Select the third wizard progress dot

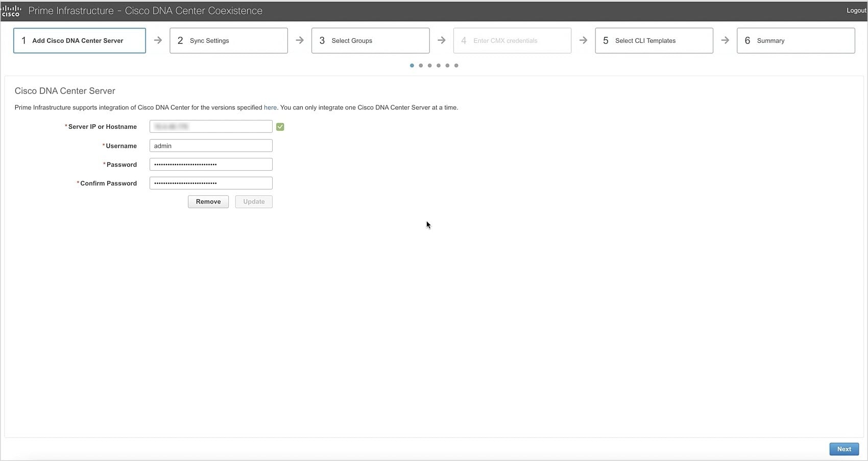430,65
